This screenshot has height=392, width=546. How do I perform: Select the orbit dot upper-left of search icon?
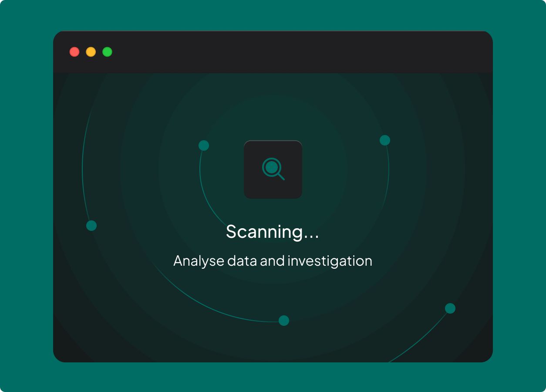point(204,145)
